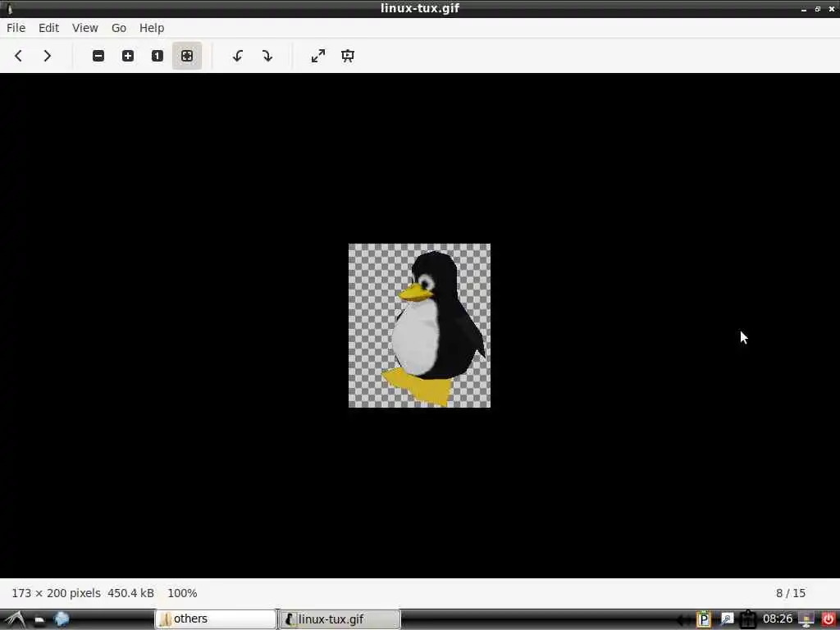840x630 pixels.
Task: Enter fullscreen mode via the expand arrows icon
Action: [x=318, y=56]
